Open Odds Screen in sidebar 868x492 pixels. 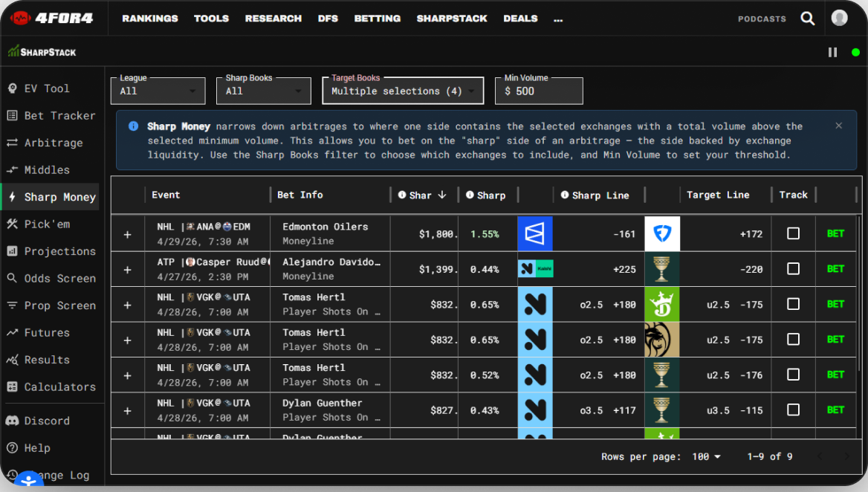[52, 279]
